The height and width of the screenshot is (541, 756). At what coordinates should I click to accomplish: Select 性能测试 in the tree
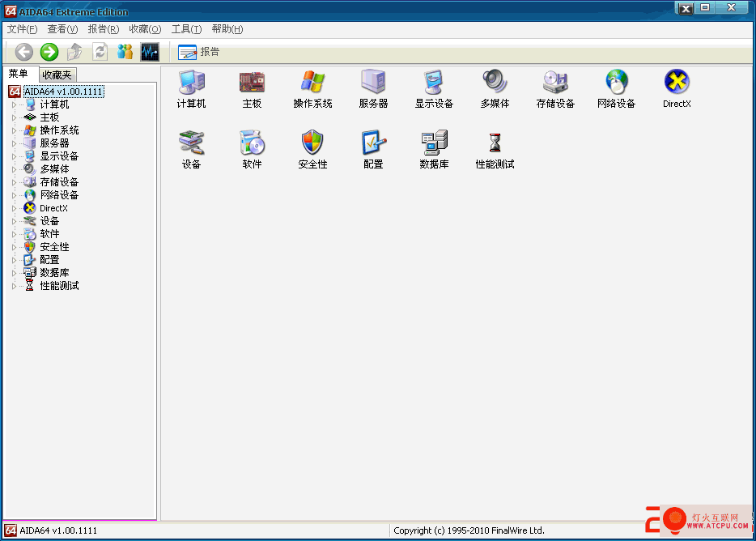click(59, 286)
